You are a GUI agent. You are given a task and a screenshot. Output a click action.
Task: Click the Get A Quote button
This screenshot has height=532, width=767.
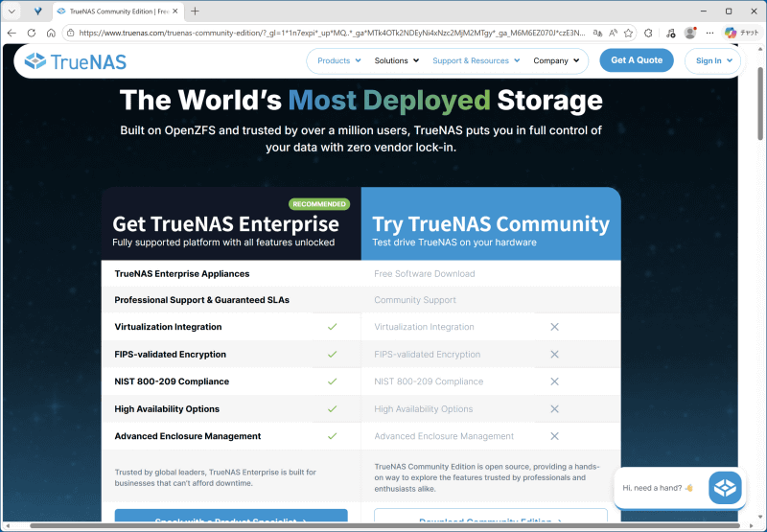[x=637, y=60]
